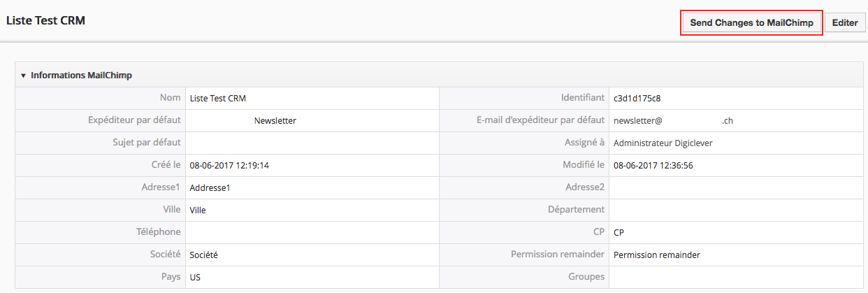The height and width of the screenshot is (293, 868).
Task: Click the Send Changes to MailChimp button
Action: 751,22
